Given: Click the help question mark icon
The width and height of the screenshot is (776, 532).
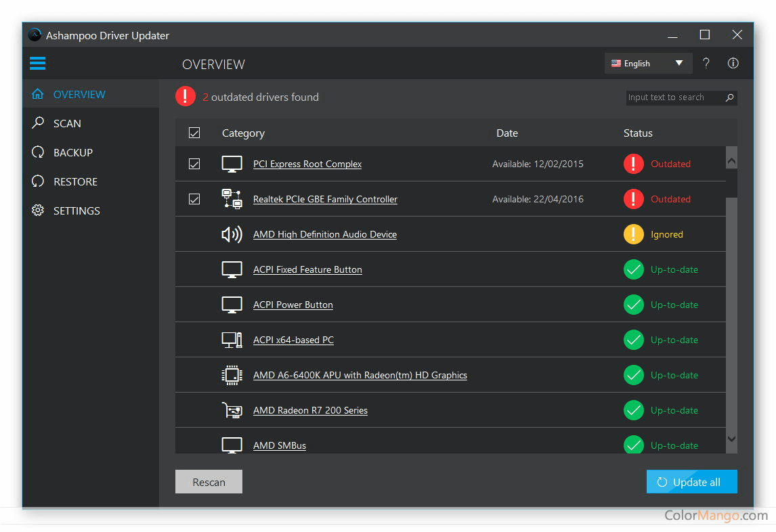Looking at the screenshot, I should tap(706, 64).
